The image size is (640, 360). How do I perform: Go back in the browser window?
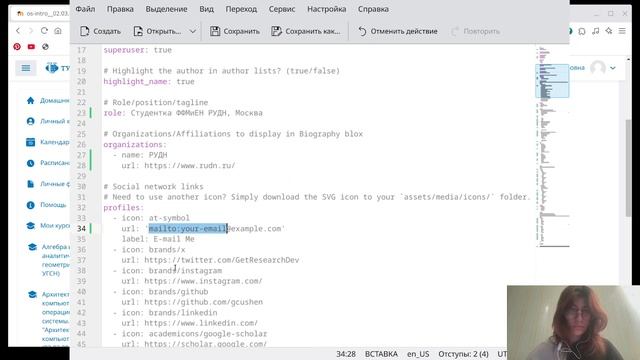click(18, 31)
